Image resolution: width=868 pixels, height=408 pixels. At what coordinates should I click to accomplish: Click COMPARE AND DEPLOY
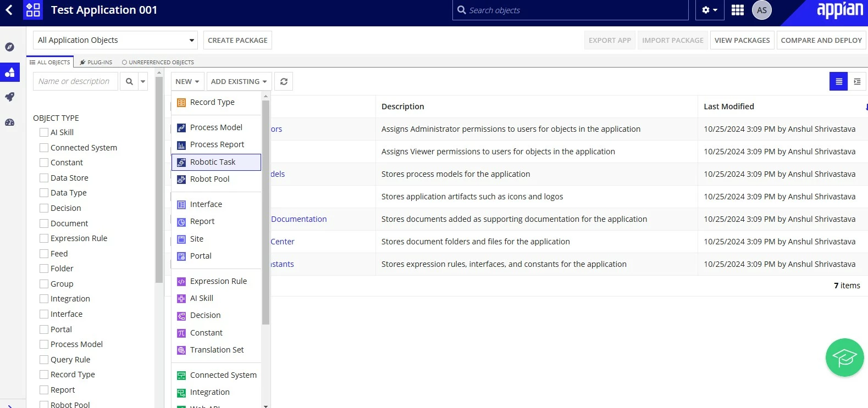821,40
